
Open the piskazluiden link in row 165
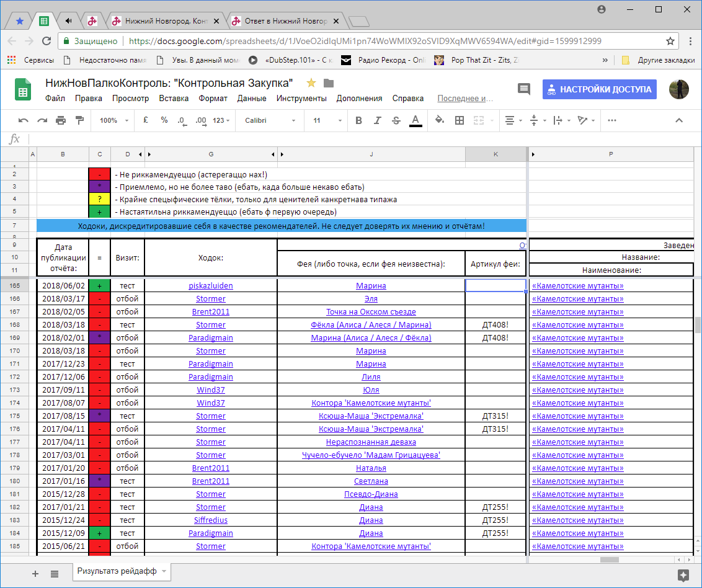click(x=211, y=286)
